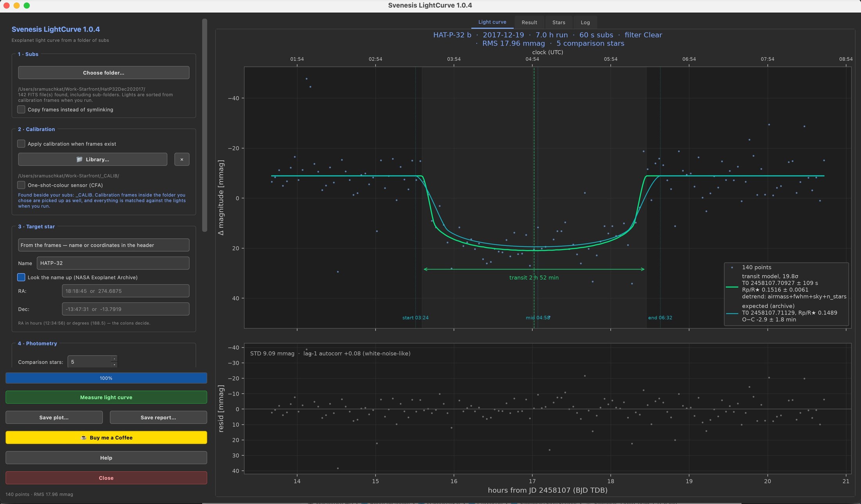Click the Dec coordinate input field

[x=126, y=309]
